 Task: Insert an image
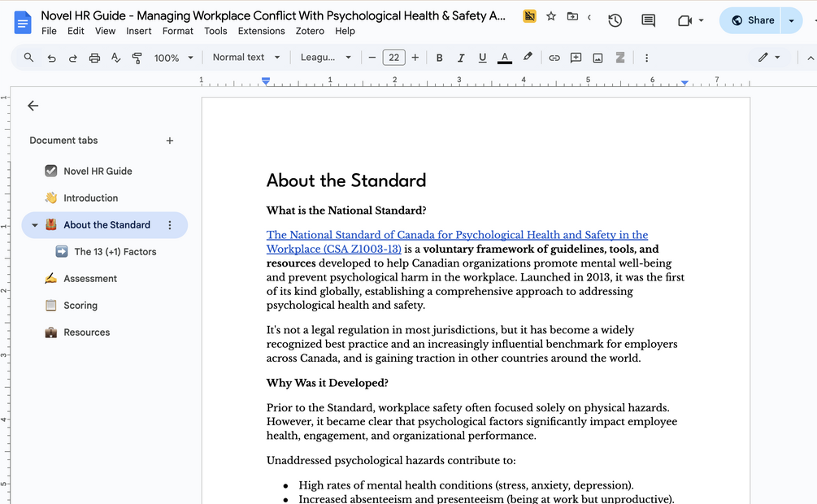(598, 58)
